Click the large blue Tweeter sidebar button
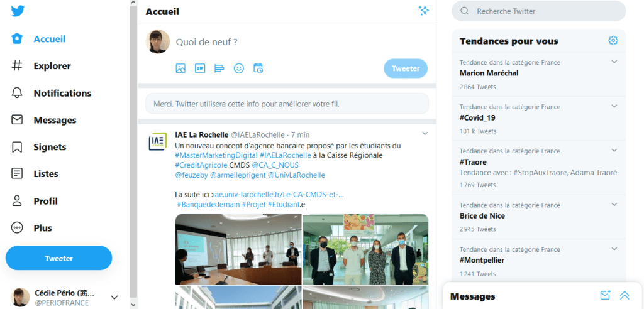Viewport: 644px width, 309px height. (58, 258)
